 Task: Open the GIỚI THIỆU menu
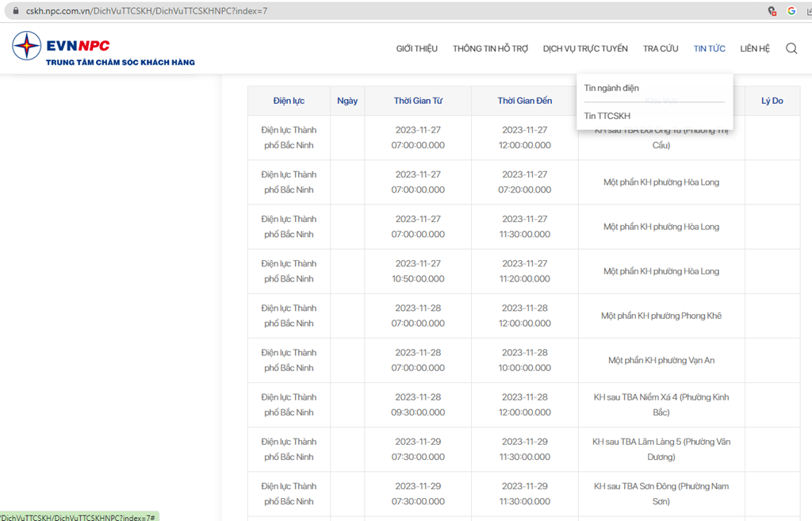tap(416, 48)
